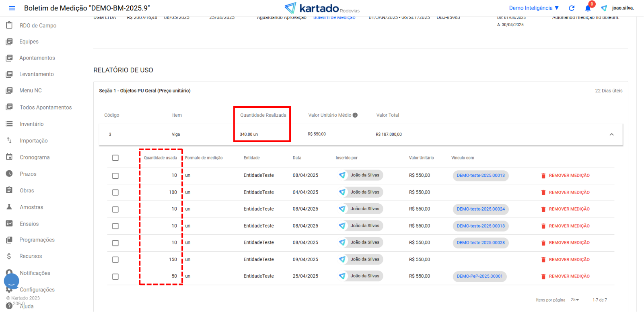Open the DEMO-teste-2025.00024 link chip

[x=481, y=209]
